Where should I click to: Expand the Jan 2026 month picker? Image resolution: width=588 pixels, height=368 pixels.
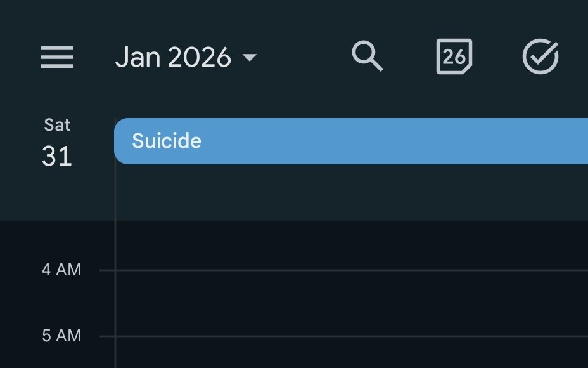pyautogui.click(x=186, y=57)
